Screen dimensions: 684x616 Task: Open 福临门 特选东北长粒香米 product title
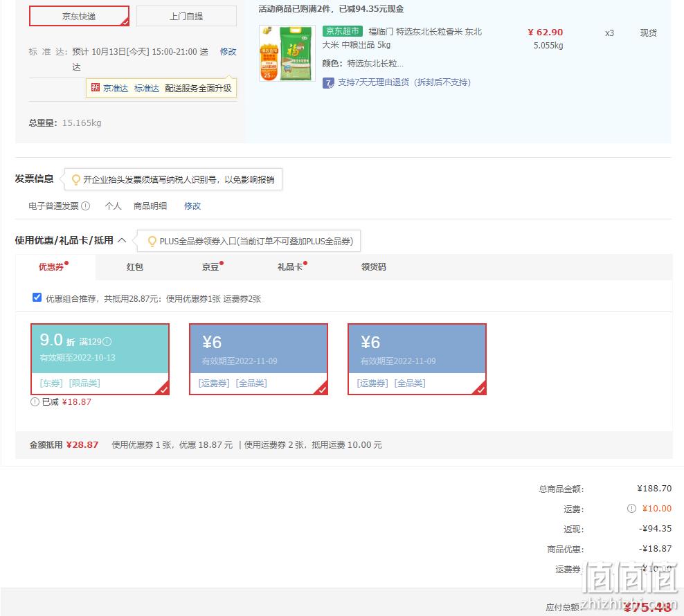click(402, 38)
